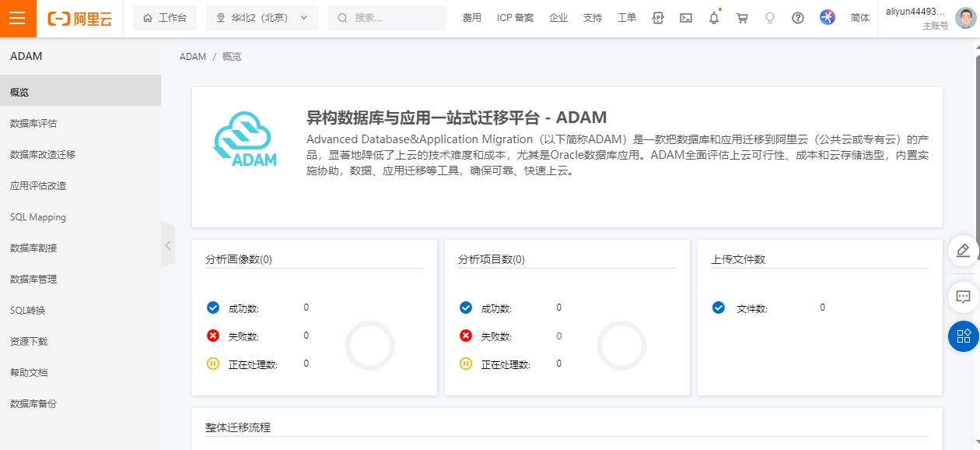980x450 pixels.
Task: Click the help question mark icon
Action: [x=797, y=18]
